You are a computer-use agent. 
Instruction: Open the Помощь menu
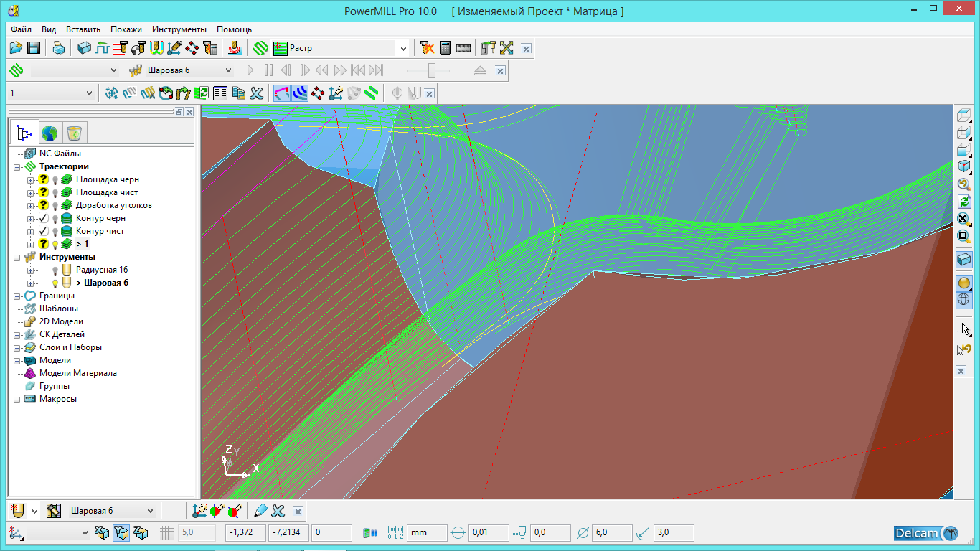pos(234,29)
